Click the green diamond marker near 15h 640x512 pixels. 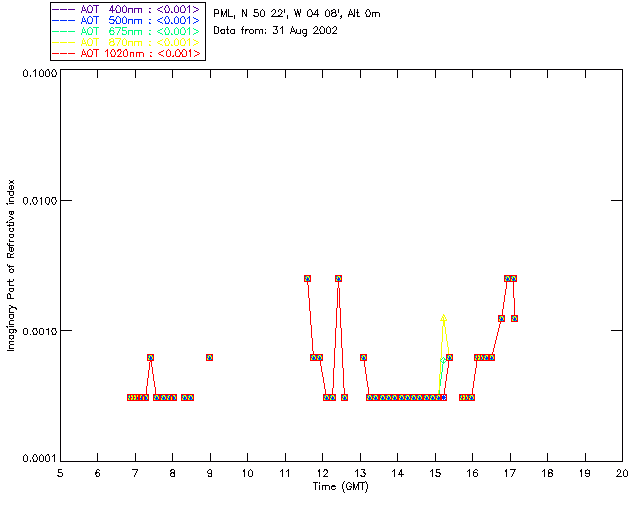point(443,361)
